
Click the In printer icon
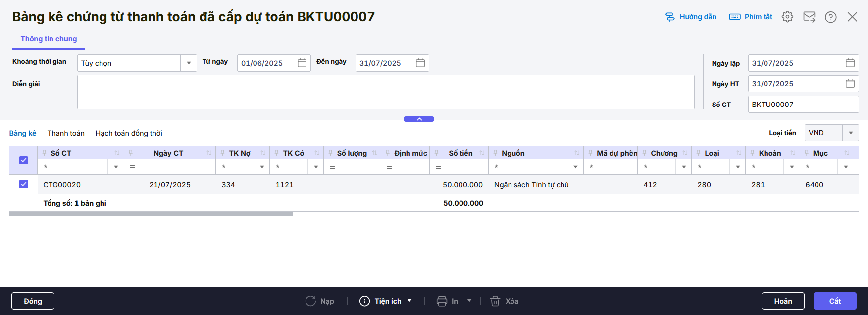tap(442, 301)
